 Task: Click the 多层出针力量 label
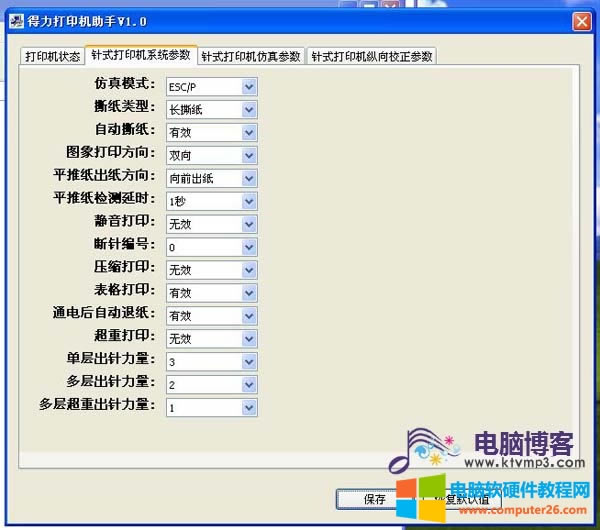pos(111,381)
